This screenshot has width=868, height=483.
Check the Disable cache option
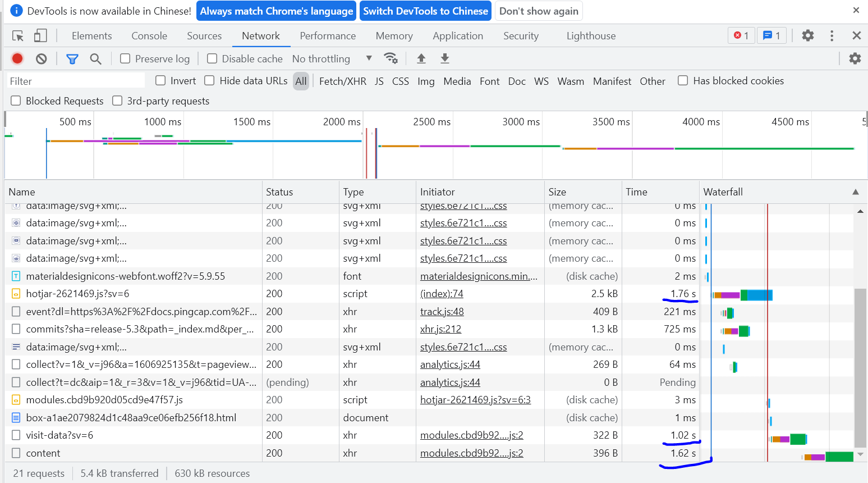pyautogui.click(x=212, y=58)
